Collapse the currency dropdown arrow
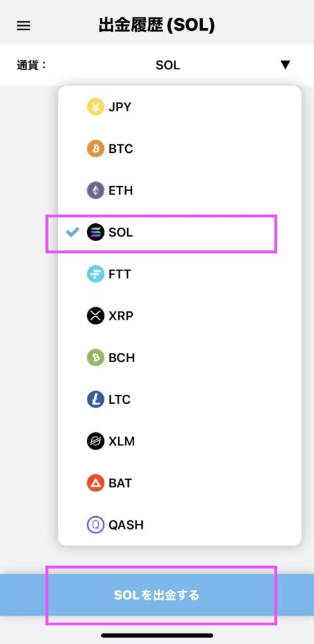The width and height of the screenshot is (314, 644). point(285,65)
